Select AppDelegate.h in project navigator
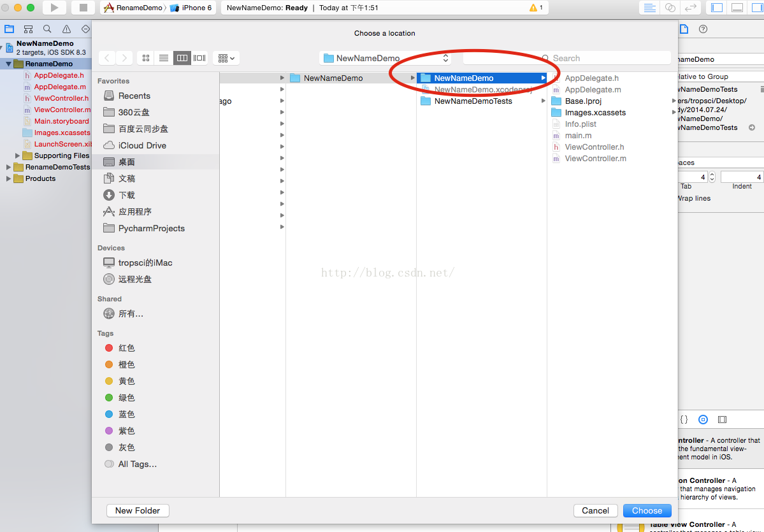 pos(59,76)
